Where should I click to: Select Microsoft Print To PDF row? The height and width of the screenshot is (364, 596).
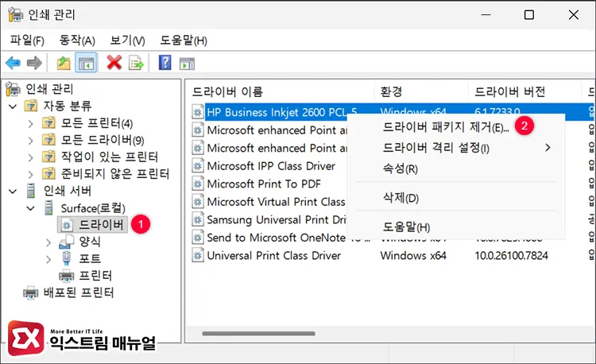[264, 184]
